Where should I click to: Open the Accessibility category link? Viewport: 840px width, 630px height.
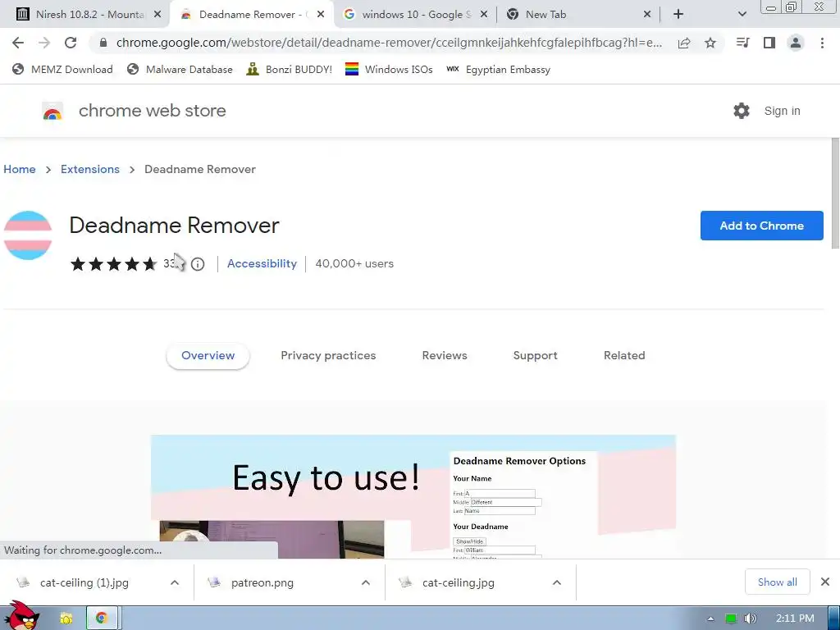pyautogui.click(x=262, y=263)
